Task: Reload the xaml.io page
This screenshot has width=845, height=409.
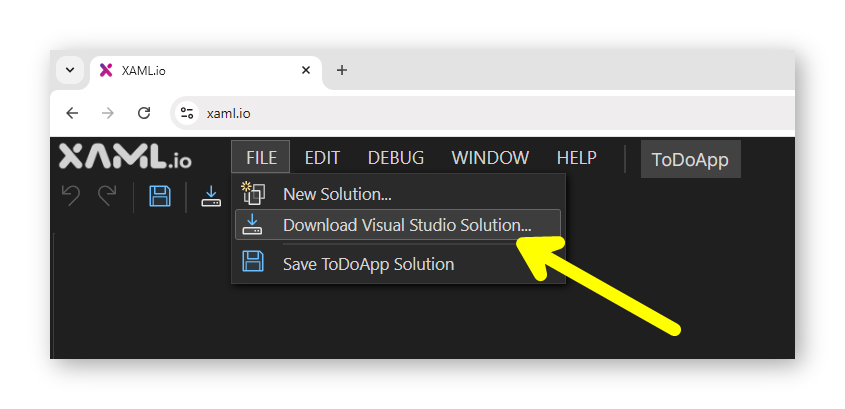Action: [x=144, y=113]
